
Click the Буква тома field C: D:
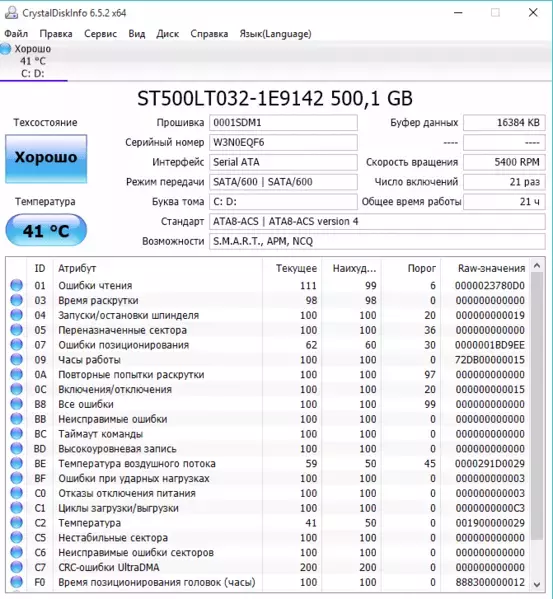click(x=283, y=202)
